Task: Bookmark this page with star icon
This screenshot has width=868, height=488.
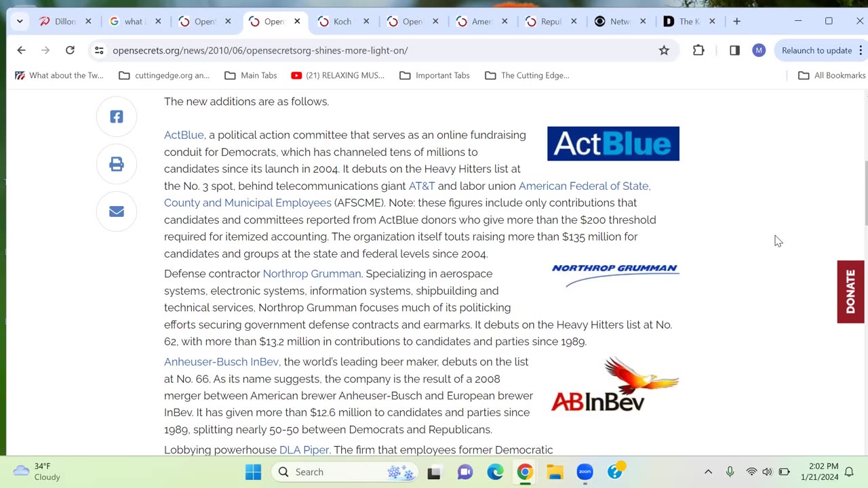Action: [x=664, y=50]
